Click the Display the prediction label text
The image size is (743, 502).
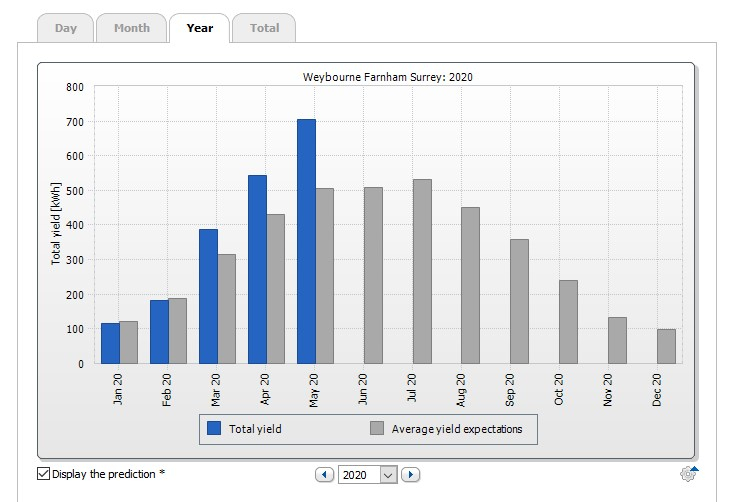109,474
